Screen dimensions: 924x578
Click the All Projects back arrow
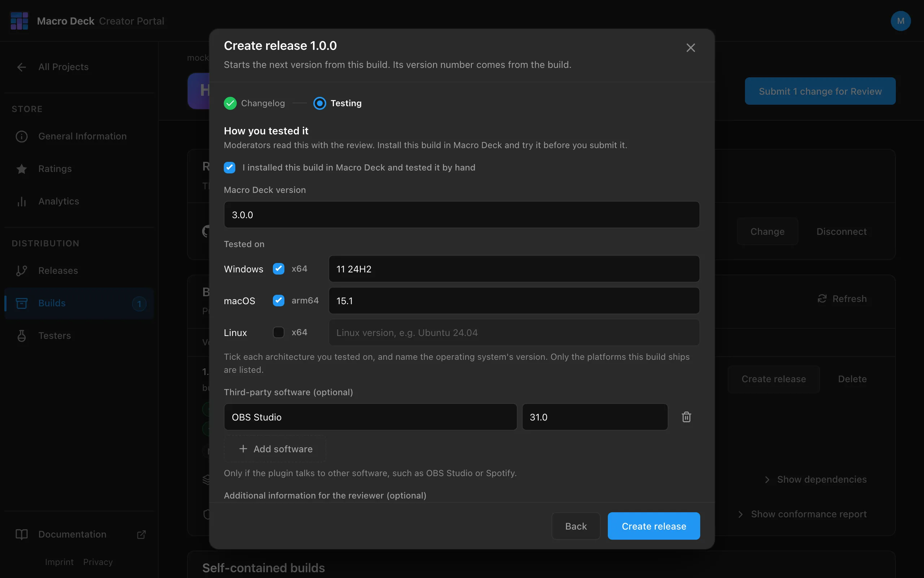[21, 67]
